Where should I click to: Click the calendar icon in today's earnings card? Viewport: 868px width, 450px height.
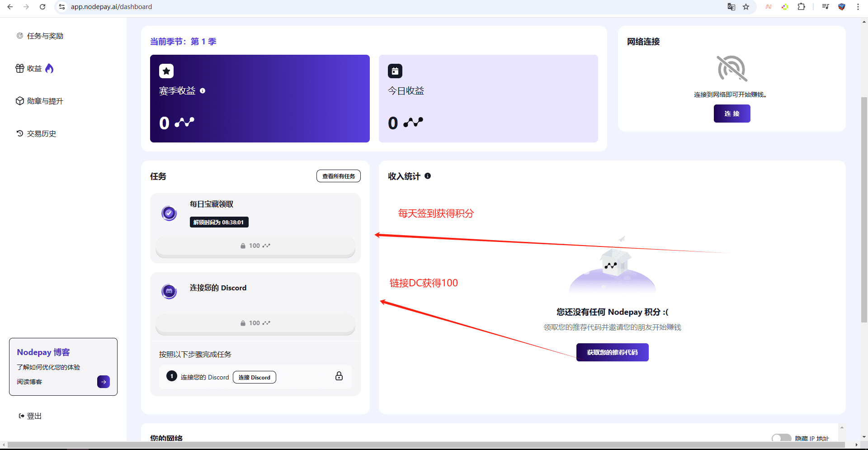pos(395,71)
